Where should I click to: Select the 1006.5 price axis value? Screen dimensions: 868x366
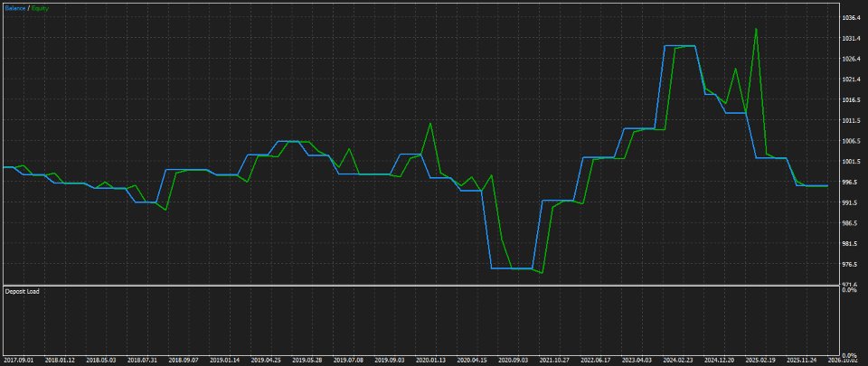[852, 140]
